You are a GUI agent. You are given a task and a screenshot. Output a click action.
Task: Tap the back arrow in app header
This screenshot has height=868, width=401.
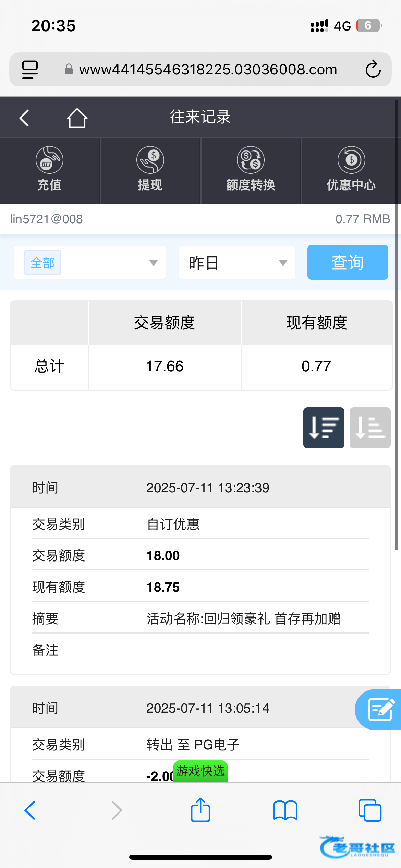pyautogui.click(x=24, y=118)
